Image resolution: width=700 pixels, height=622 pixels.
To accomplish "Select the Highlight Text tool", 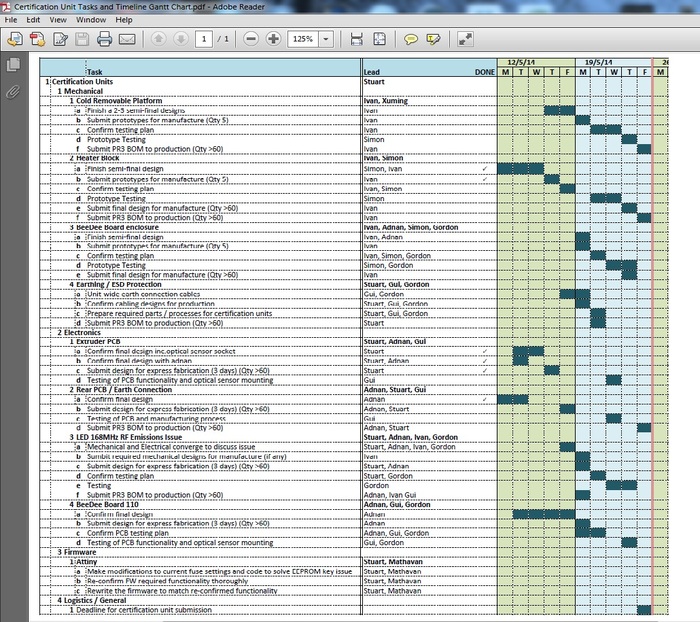I will (x=433, y=39).
